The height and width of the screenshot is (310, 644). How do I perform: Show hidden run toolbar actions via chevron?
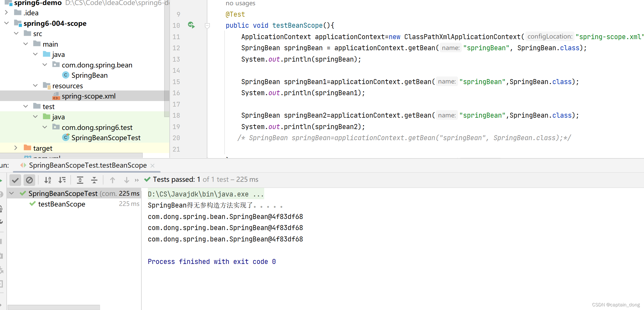coord(136,180)
